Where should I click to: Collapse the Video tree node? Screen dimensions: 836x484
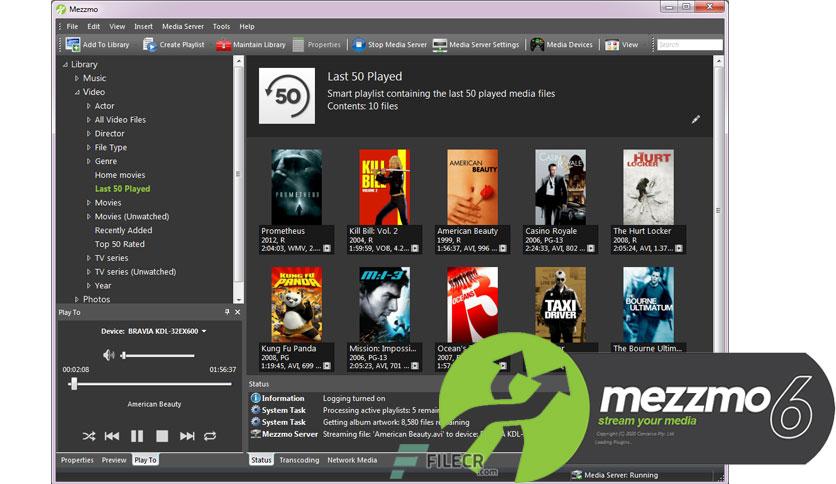[77, 92]
